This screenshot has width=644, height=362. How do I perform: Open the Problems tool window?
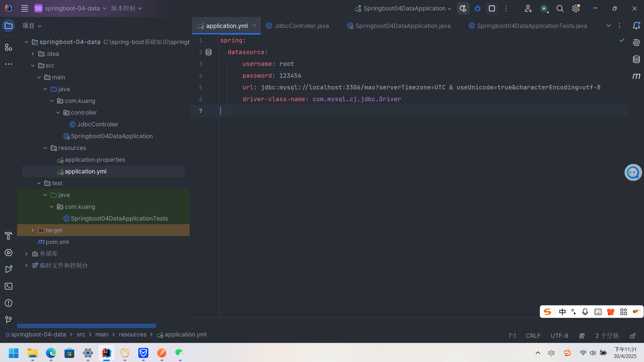coord(8,303)
